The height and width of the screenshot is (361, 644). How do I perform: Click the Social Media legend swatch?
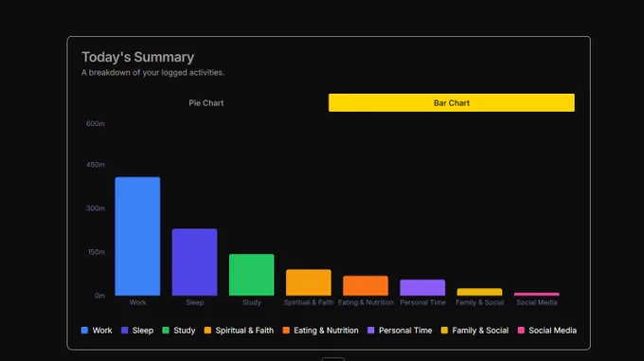click(521, 330)
